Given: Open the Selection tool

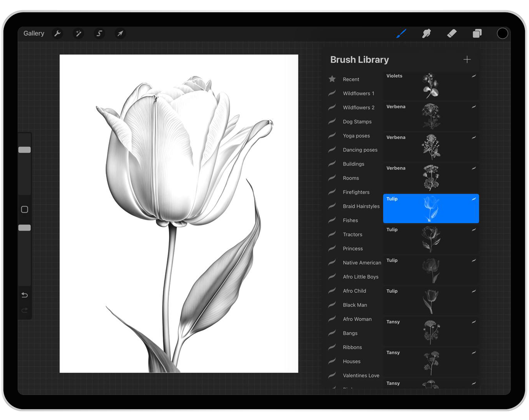Looking at the screenshot, I should (99, 33).
